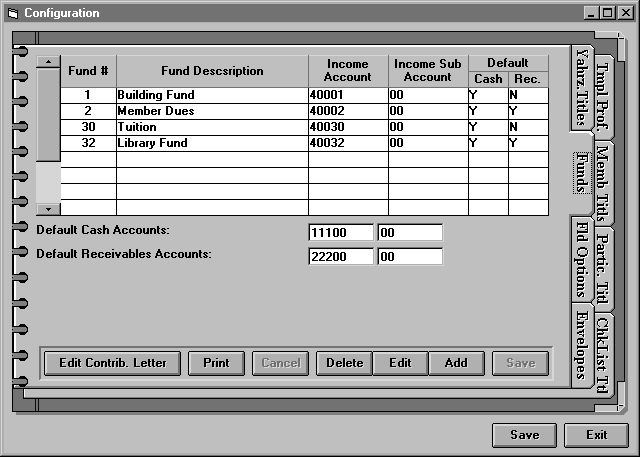Screen dimensions: 640x457
Task: Click the Delete button
Action: coord(344,363)
